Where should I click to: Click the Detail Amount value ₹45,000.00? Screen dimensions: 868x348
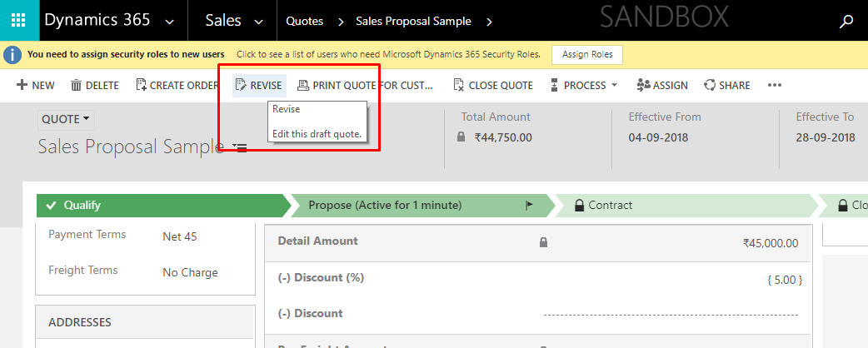click(x=771, y=243)
